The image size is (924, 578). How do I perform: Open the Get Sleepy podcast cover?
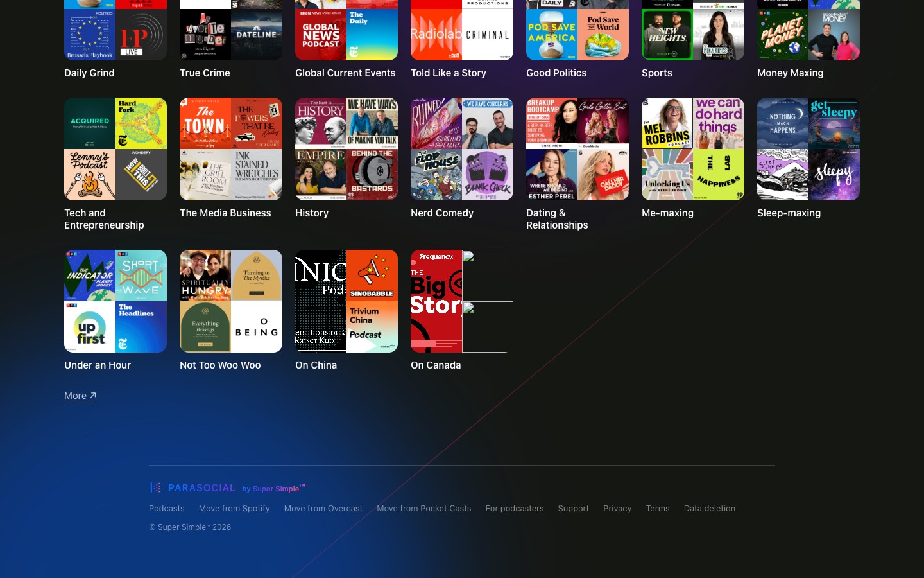coord(834,123)
